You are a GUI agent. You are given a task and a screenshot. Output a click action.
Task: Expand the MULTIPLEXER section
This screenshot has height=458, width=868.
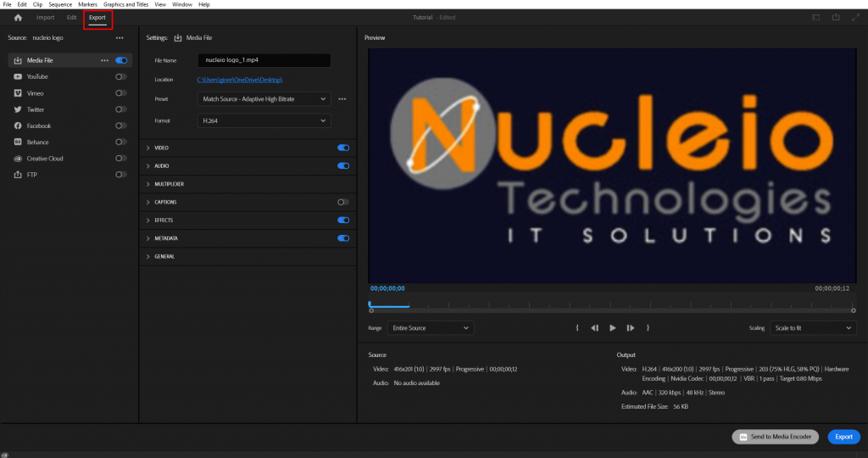(x=147, y=184)
